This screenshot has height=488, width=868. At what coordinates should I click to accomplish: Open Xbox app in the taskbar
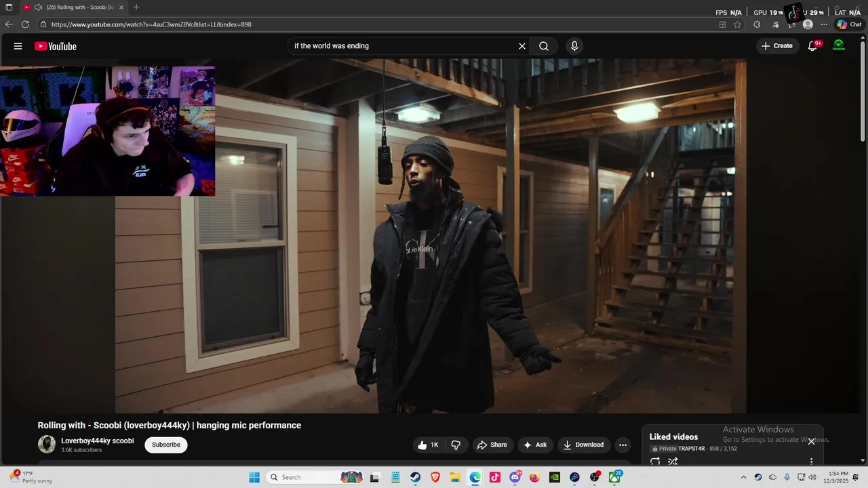click(x=614, y=477)
